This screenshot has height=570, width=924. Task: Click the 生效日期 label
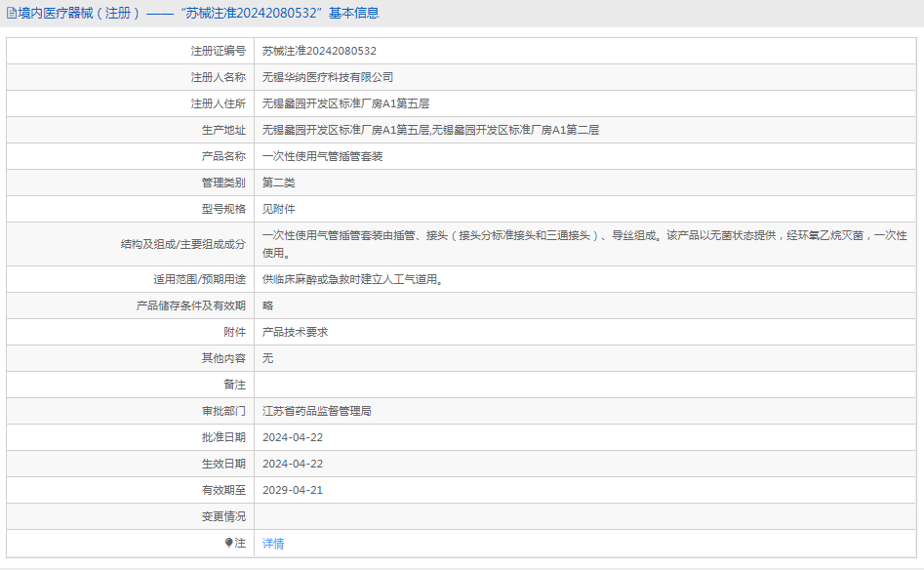click(223, 464)
